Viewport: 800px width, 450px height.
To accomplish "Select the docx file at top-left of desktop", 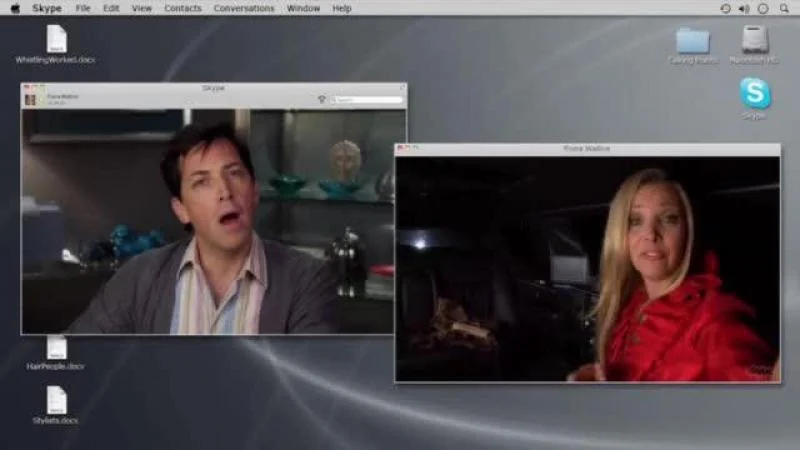I will [x=57, y=39].
